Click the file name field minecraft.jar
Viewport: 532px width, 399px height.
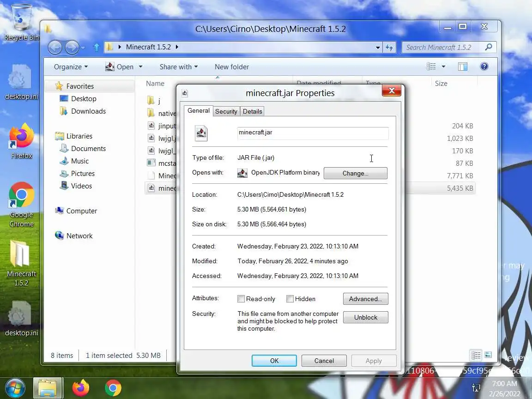pos(313,133)
